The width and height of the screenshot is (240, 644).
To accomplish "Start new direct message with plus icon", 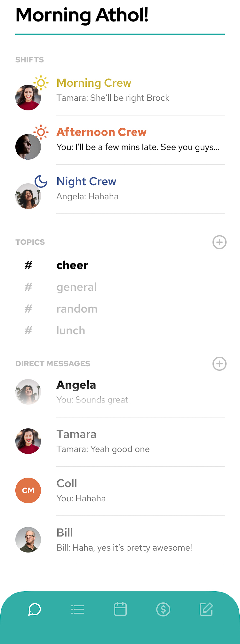I will pos(220,364).
